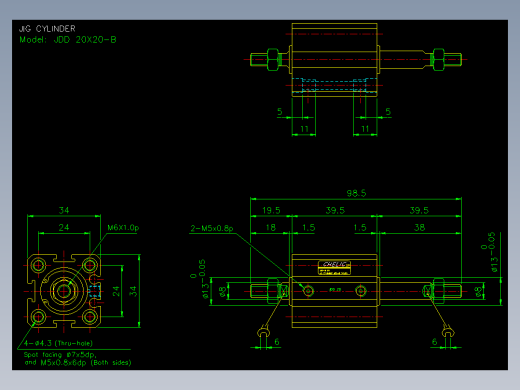Click the 98.5 overall length dimension
Viewport: 520px width, 390px height.
pyautogui.click(x=356, y=193)
